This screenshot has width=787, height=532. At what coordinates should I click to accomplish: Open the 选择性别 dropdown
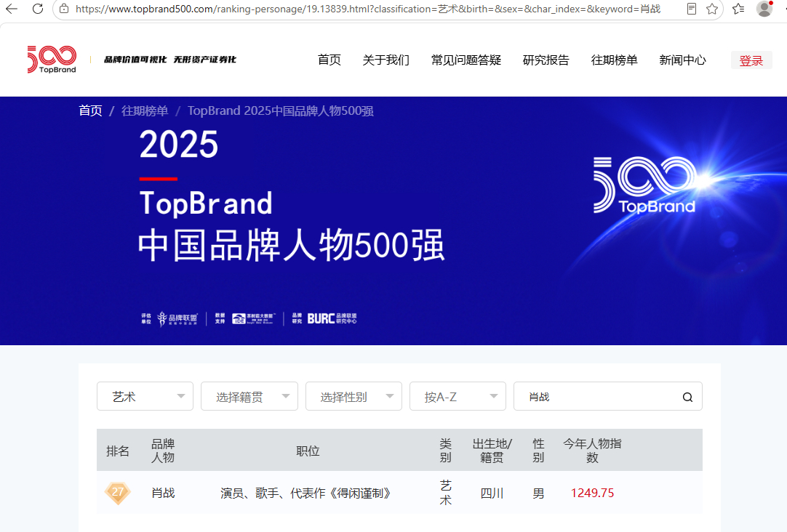(353, 396)
